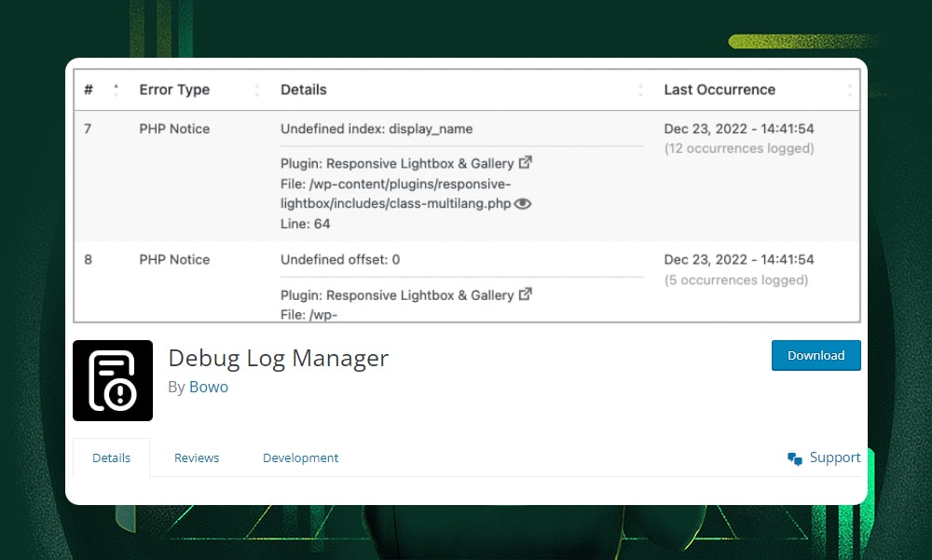Open the Bowo author profile link
Screen dimensions: 932x560
click(209, 387)
